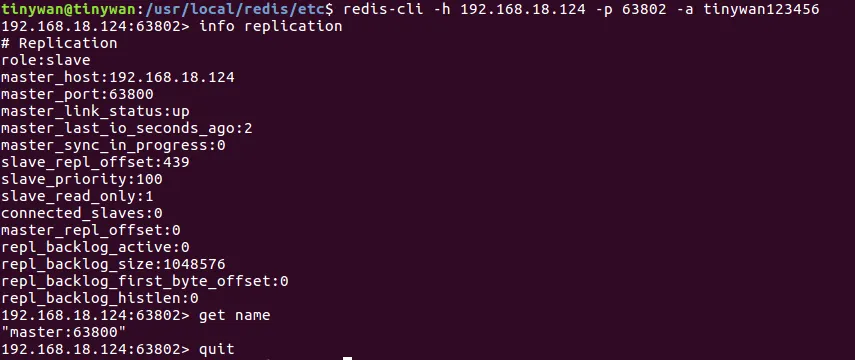Click the repl_backlog_first_byte_offset:0 line

point(144,281)
